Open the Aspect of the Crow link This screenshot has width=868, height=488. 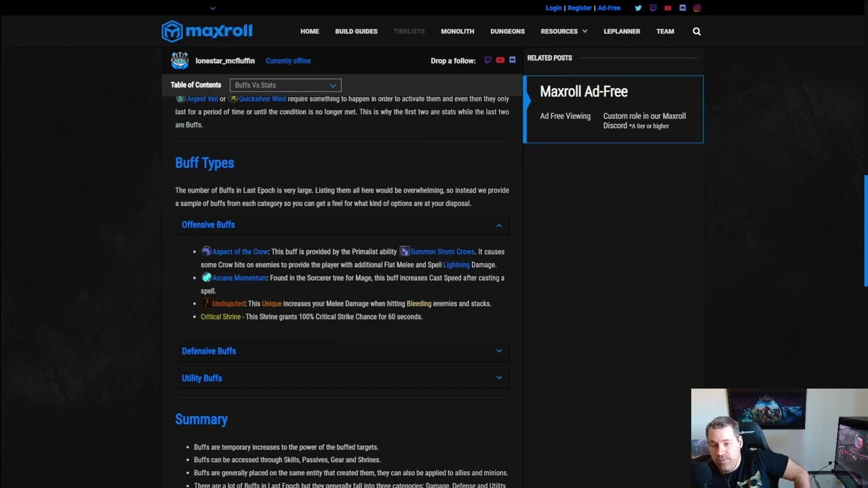240,251
